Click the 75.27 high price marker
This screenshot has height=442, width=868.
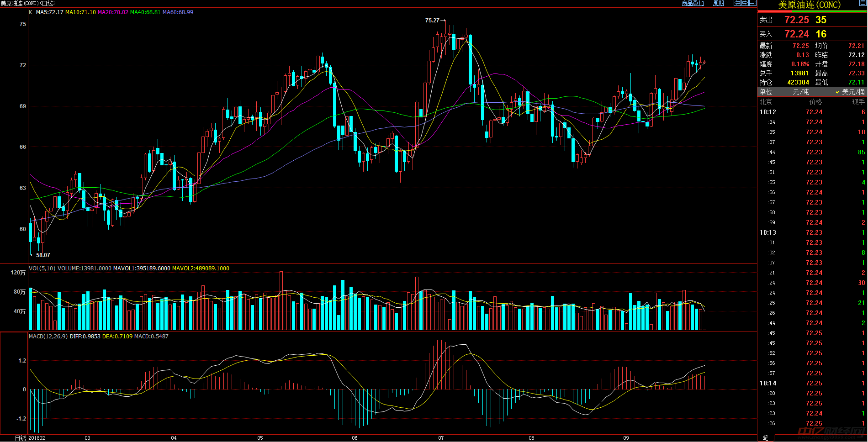[x=434, y=21]
